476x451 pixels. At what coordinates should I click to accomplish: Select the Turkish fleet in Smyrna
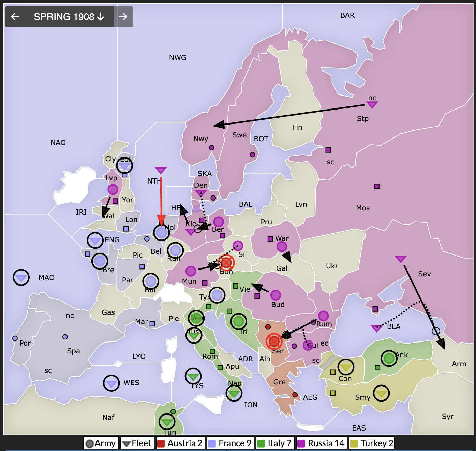point(381,393)
